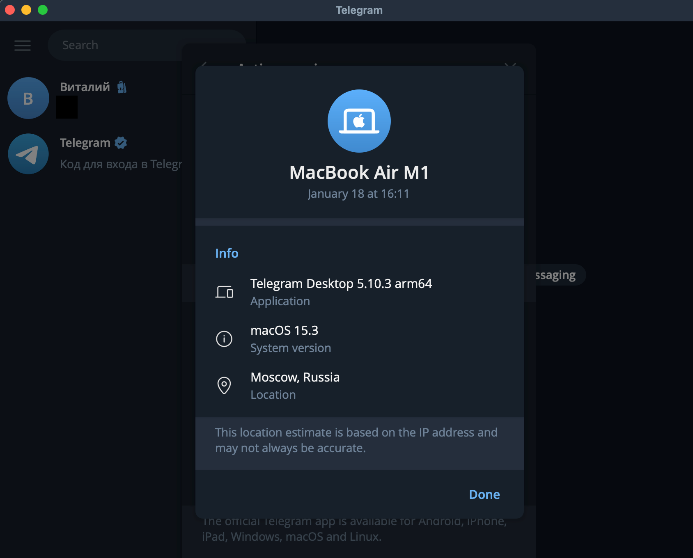Click the verified badge beside Telegram
Image resolution: width=693 pixels, height=558 pixels.
[x=121, y=143]
